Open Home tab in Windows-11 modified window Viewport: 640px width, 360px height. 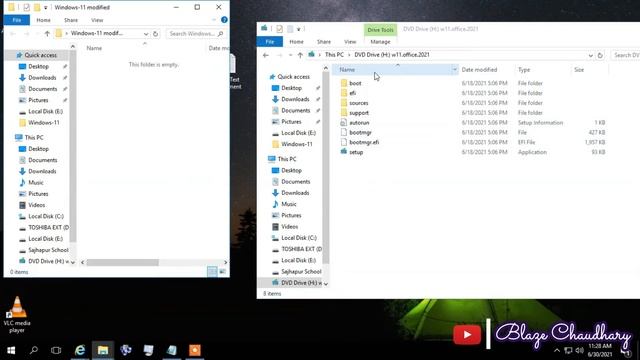pyautogui.click(x=43, y=20)
